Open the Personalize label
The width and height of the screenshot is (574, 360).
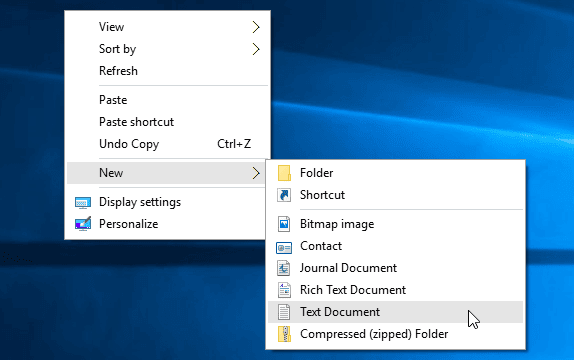pyautogui.click(x=128, y=224)
